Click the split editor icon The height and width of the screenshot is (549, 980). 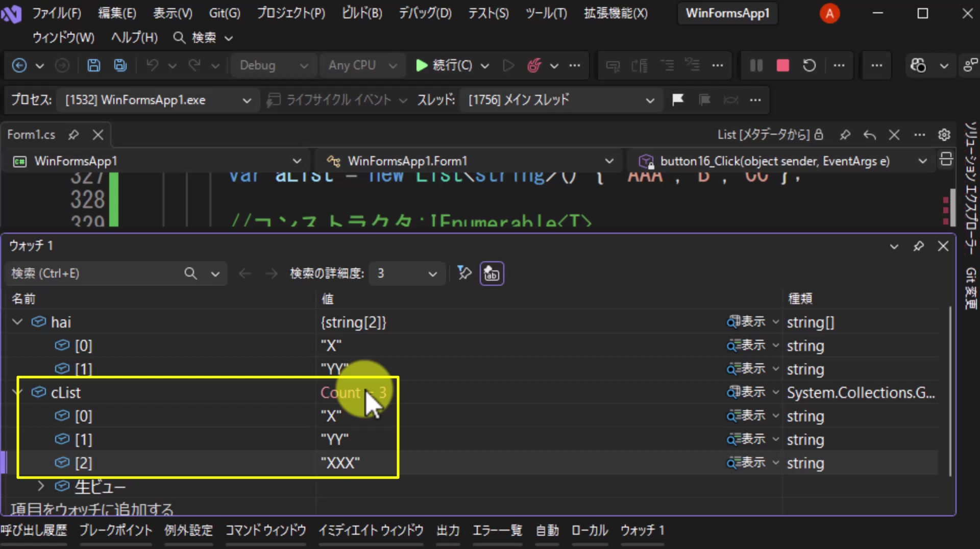click(x=946, y=159)
